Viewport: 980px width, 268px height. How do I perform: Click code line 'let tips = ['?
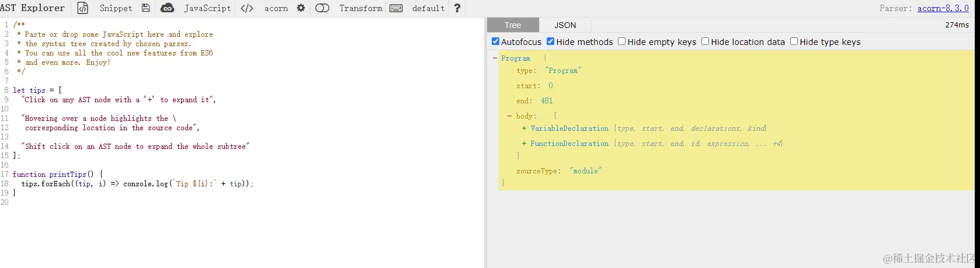point(37,91)
